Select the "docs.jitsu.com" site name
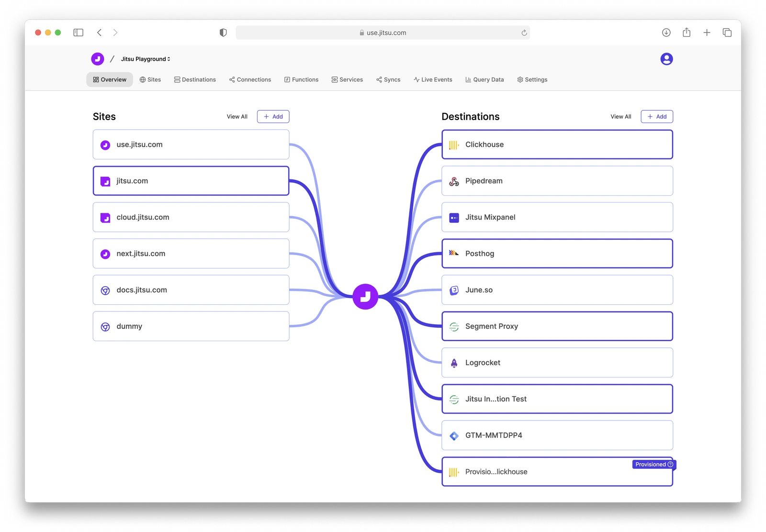Image resolution: width=766 pixels, height=532 pixels. coord(142,290)
